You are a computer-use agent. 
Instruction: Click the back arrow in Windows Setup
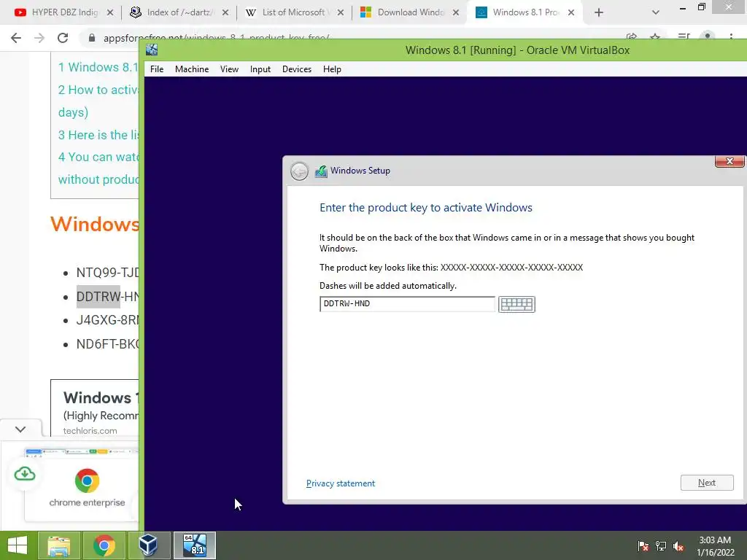pyautogui.click(x=299, y=171)
